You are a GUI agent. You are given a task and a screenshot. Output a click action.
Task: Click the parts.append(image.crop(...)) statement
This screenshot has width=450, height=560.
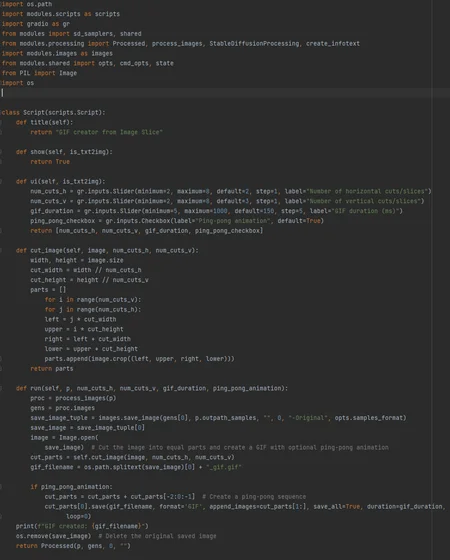click(x=139, y=359)
